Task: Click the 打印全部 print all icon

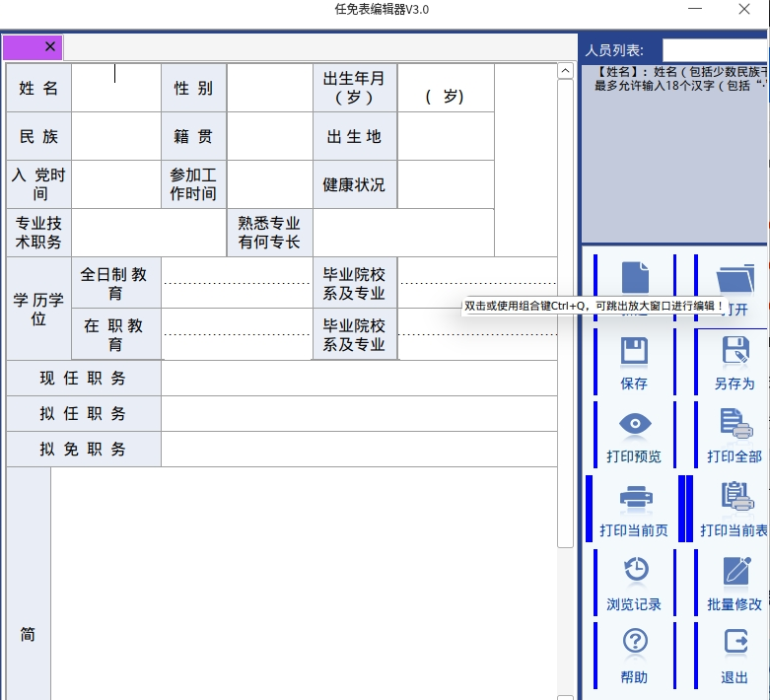Action: tap(736, 423)
